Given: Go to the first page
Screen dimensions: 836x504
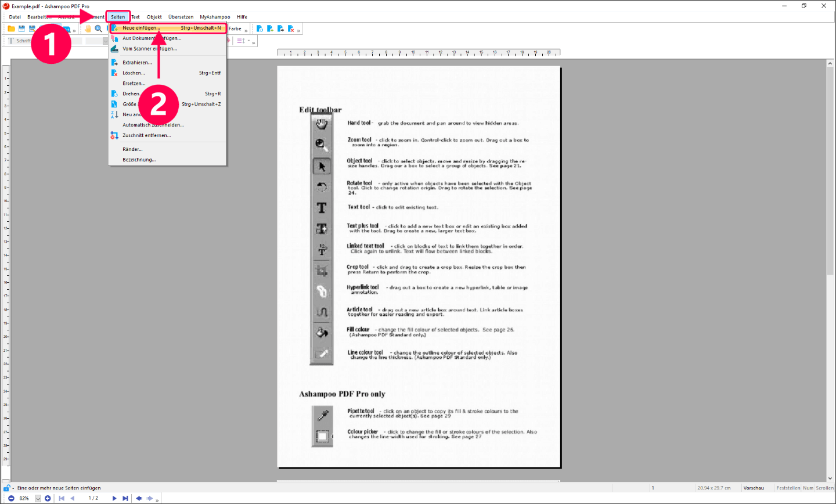Looking at the screenshot, I should (x=62, y=498).
